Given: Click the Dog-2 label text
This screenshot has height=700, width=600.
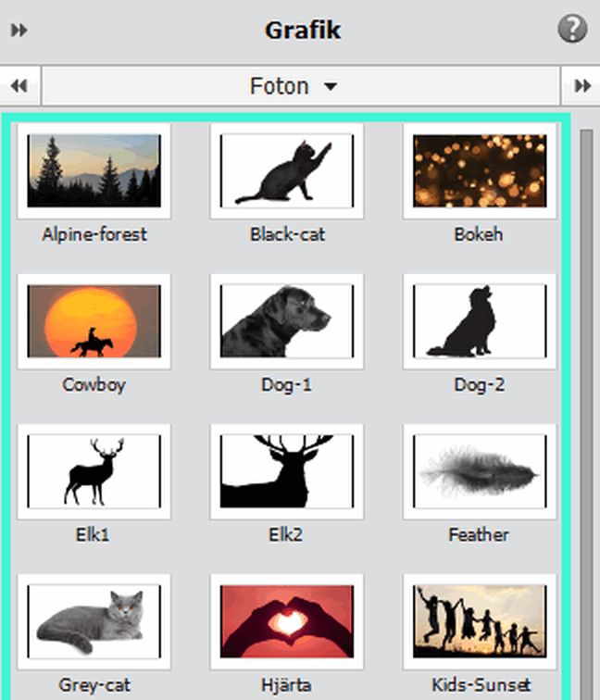Looking at the screenshot, I should [479, 385].
